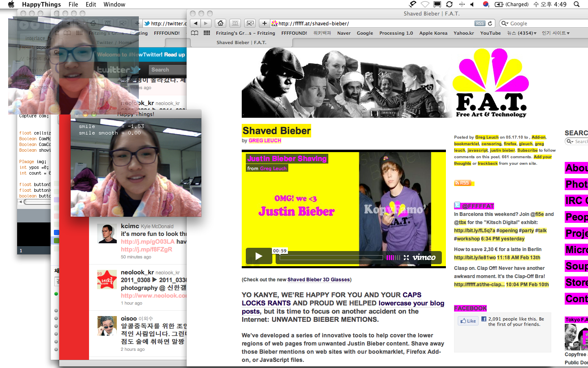The image size is (588, 368).
Task: Reload the page using the refresh icon
Action: click(490, 23)
